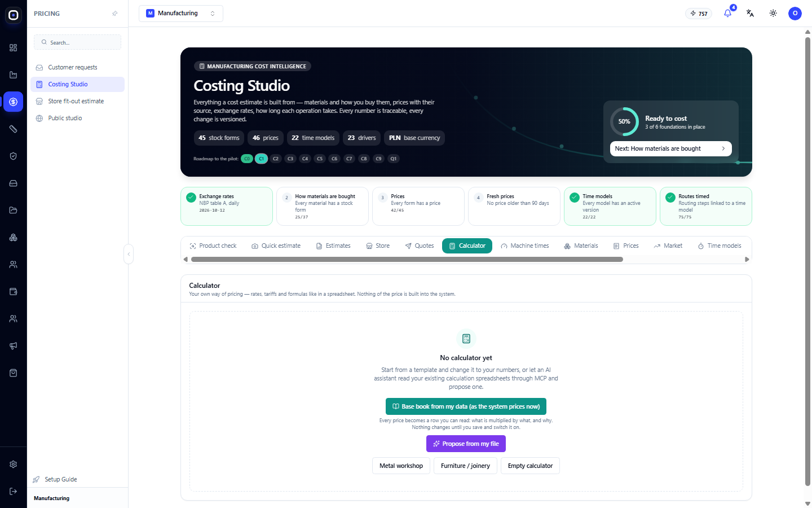Open the user avatar menu
This screenshot has width=812, height=508.
tap(795, 14)
